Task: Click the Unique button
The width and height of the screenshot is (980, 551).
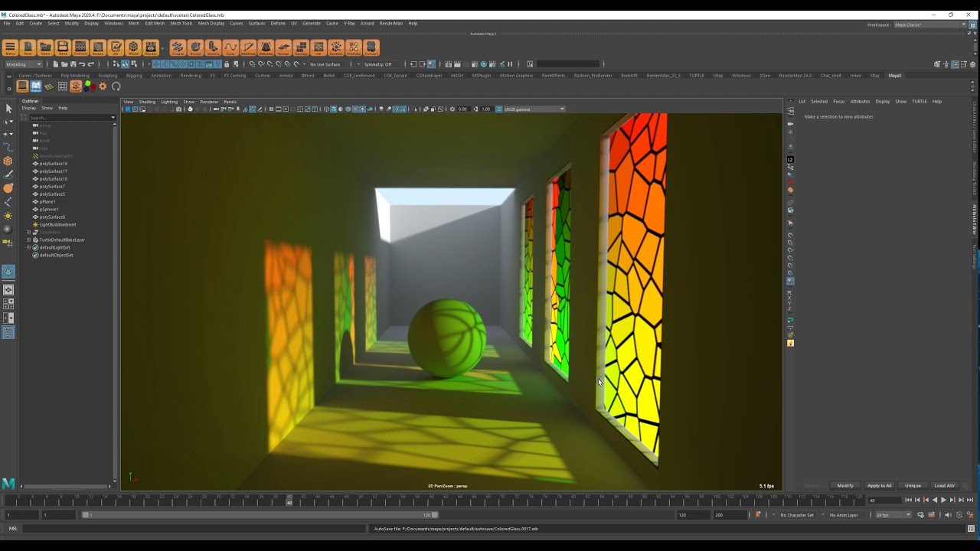Action: point(913,485)
